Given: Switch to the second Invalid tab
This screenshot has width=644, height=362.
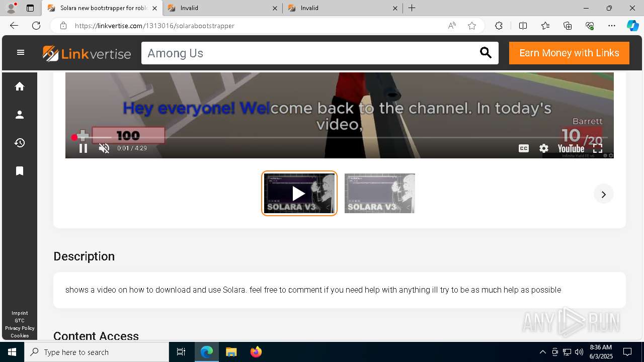Looking at the screenshot, I should (342, 8).
